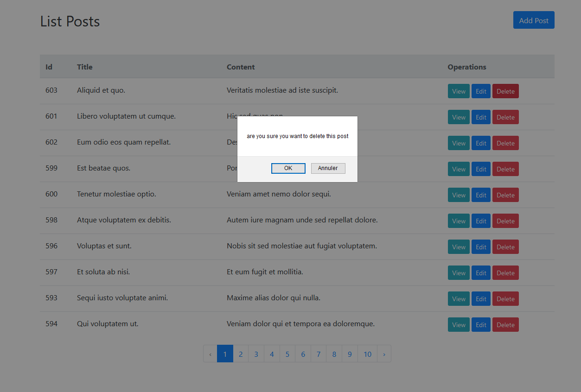Edit post 599
The image size is (581, 392).
[481, 169]
